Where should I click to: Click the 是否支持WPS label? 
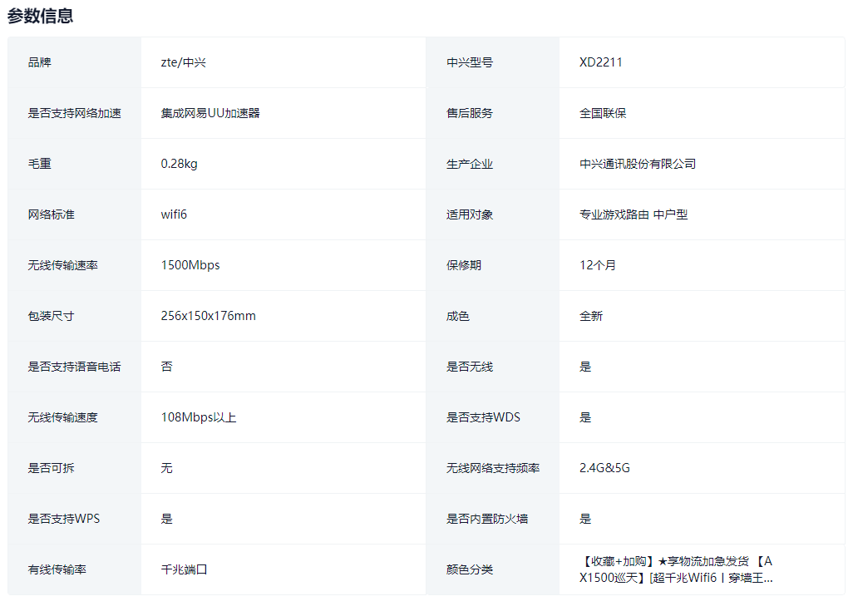tap(64, 519)
